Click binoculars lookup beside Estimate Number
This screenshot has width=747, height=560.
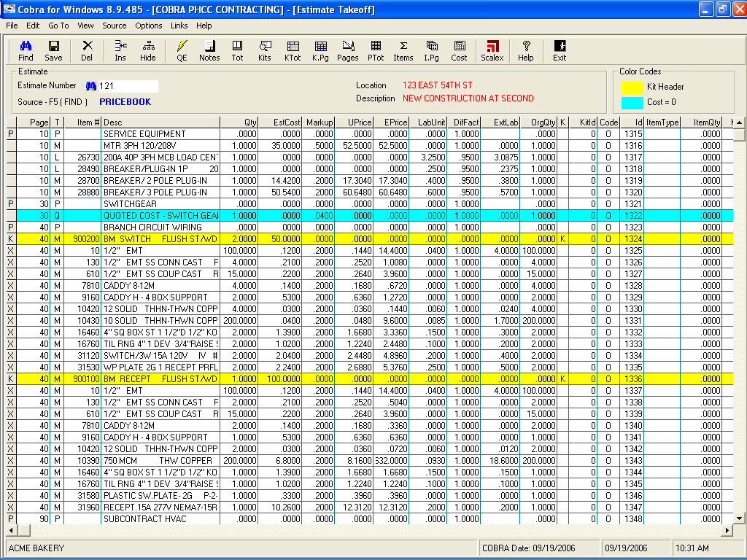click(x=91, y=86)
